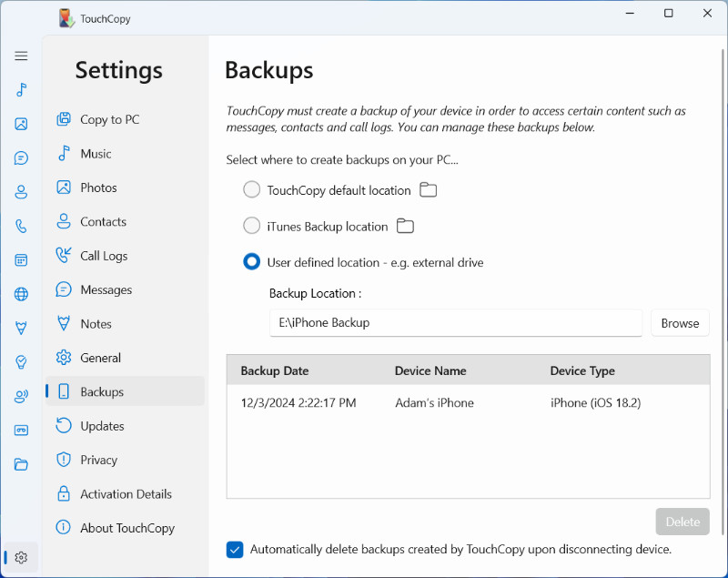Open Privacy settings page
The width and height of the screenshot is (728, 578).
tap(125, 460)
